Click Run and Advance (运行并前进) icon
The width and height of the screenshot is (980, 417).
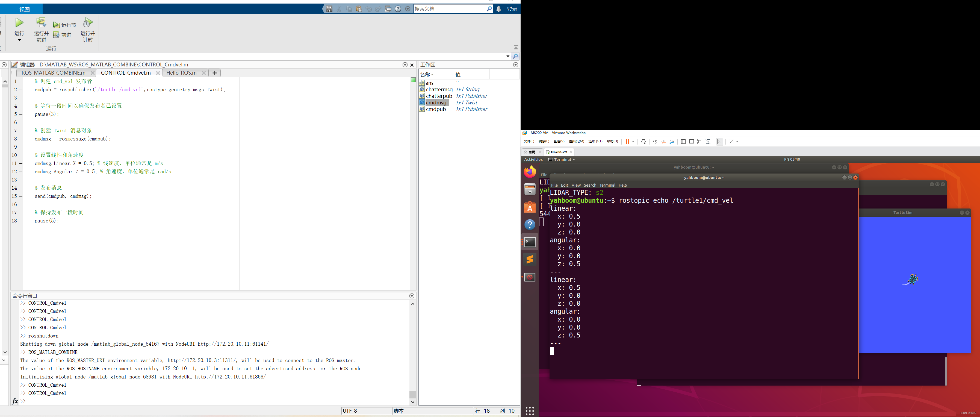[x=41, y=23]
